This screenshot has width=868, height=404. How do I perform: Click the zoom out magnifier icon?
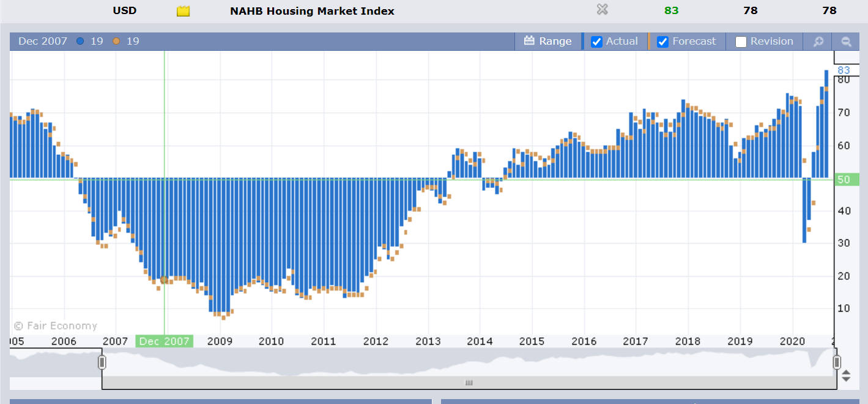pyautogui.click(x=846, y=42)
